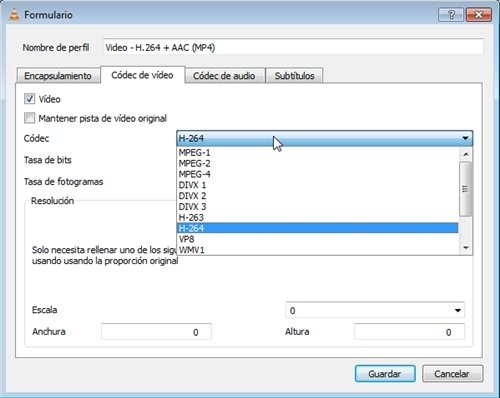The width and height of the screenshot is (500, 398).
Task: Click the Anchura width field
Action: coord(156,332)
